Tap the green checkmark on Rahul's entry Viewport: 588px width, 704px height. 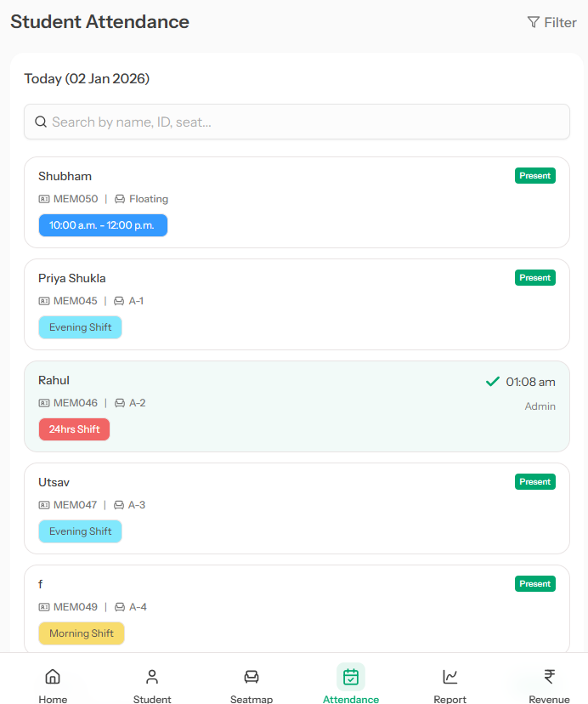pos(492,381)
